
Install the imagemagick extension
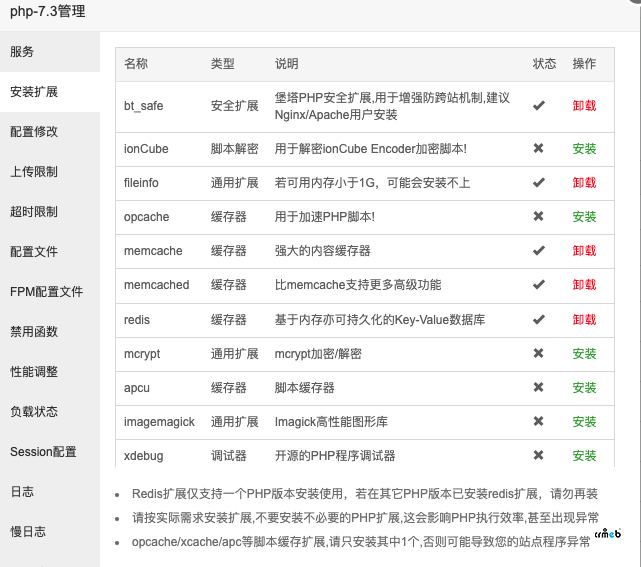[x=584, y=422]
